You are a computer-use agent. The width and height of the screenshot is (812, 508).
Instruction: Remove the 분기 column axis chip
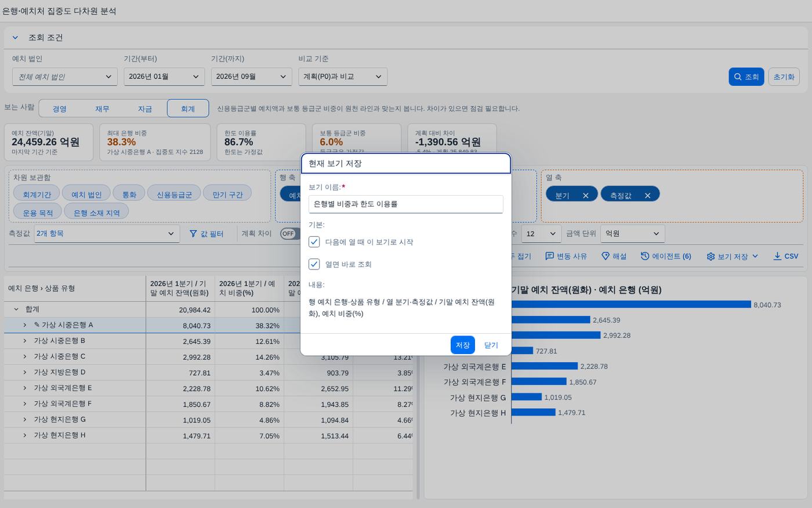[586, 196]
